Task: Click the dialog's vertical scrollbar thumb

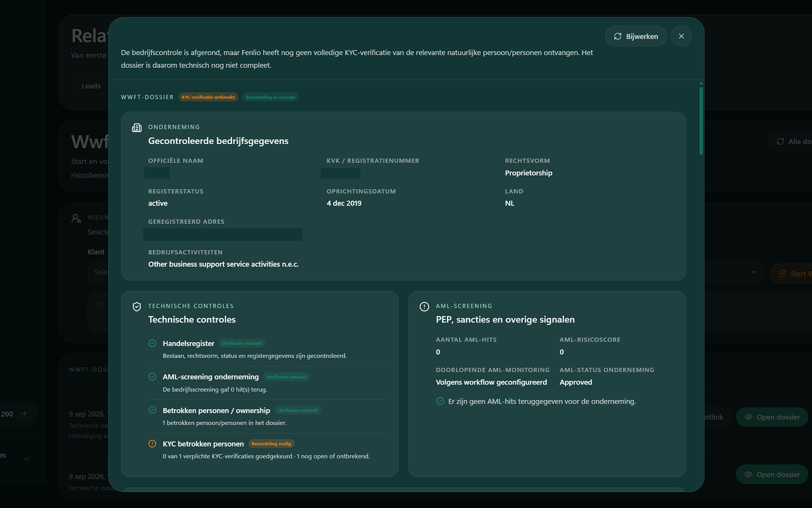Action: [701, 120]
